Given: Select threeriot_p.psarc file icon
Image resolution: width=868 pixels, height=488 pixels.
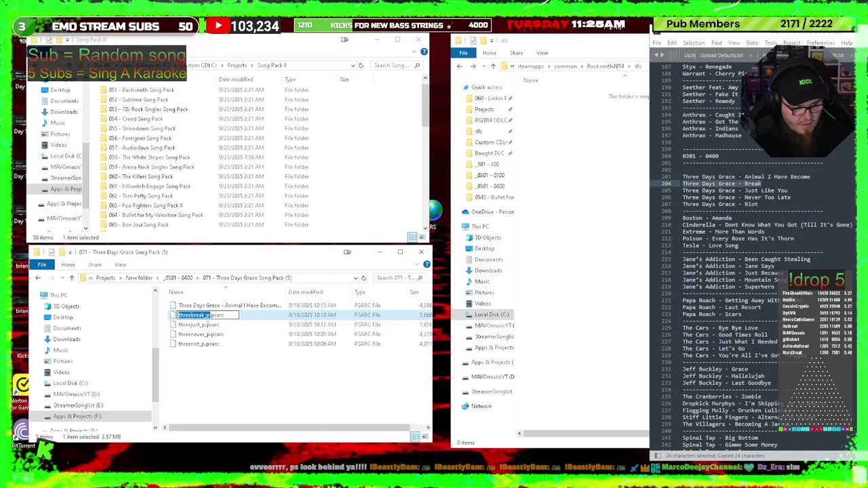Looking at the screenshot, I should pos(173,344).
